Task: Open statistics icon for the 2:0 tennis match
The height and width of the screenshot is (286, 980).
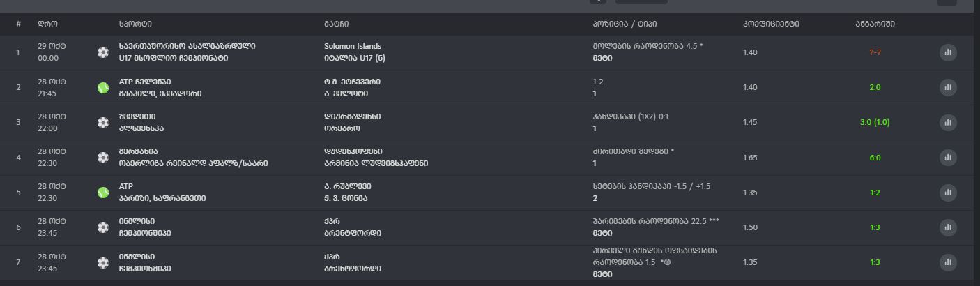Action: 947,87
